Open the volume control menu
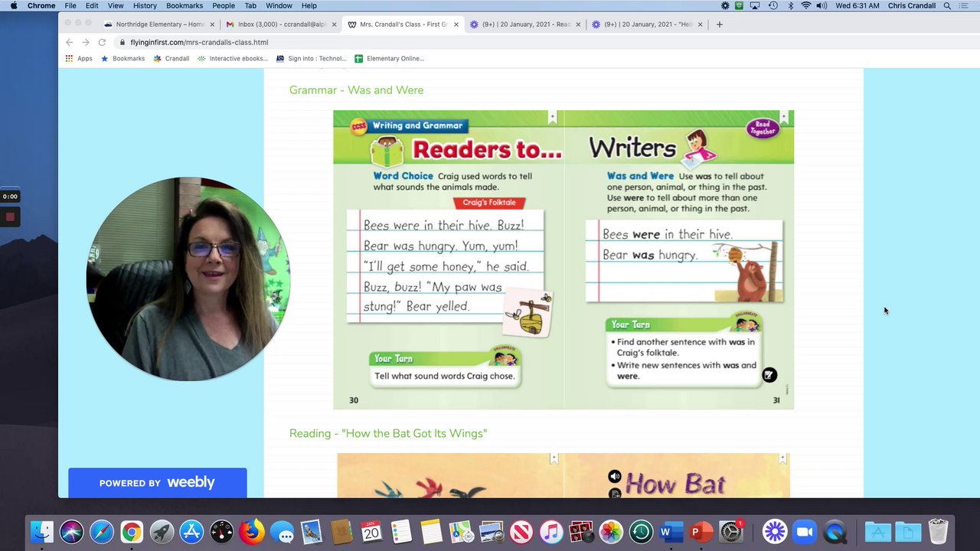The image size is (980, 551). [822, 5]
